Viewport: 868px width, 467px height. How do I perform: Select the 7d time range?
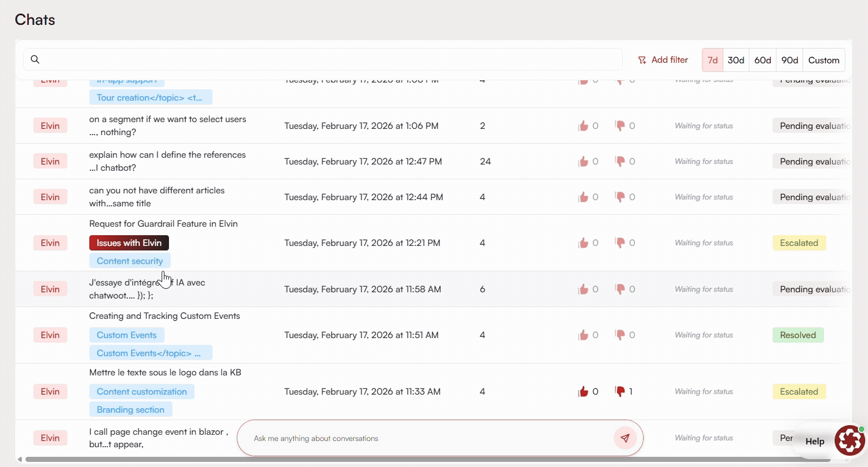[713, 60]
